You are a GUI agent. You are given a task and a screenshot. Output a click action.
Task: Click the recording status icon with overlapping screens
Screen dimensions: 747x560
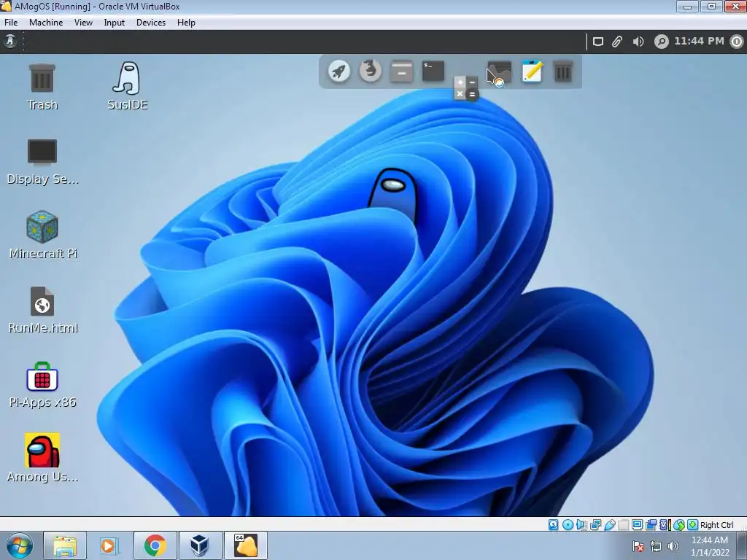651,525
